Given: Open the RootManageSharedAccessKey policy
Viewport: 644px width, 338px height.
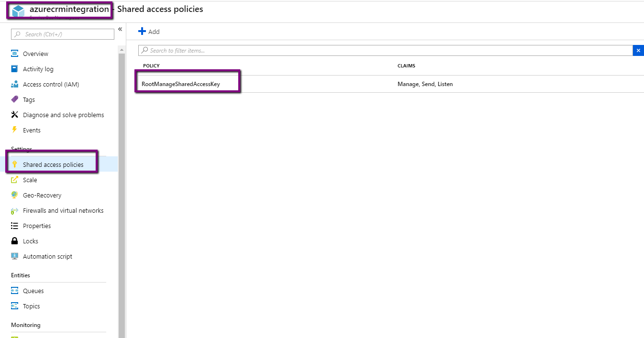Looking at the screenshot, I should click(x=180, y=84).
